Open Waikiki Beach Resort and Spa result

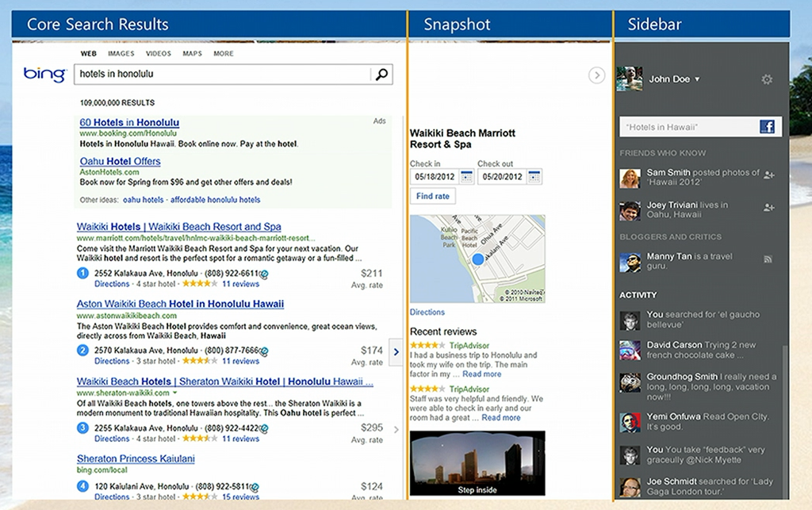coord(178,227)
